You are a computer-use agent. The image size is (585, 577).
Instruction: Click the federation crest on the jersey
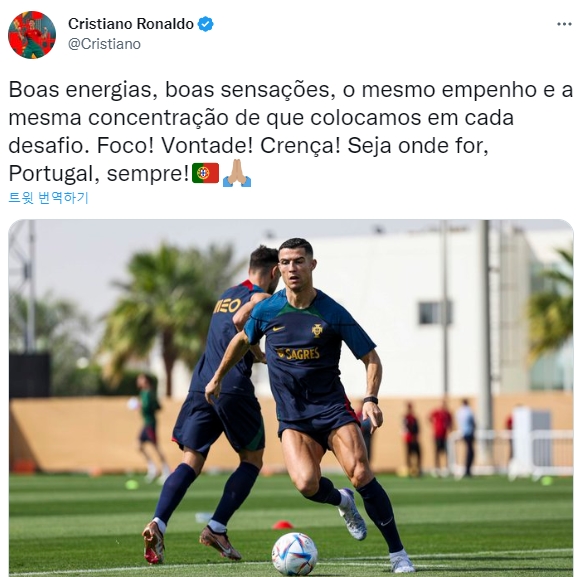tap(317, 330)
